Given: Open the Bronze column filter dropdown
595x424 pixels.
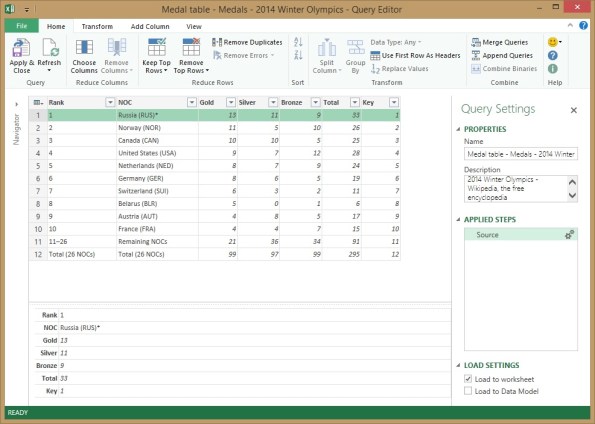Looking at the screenshot, I should 315,102.
